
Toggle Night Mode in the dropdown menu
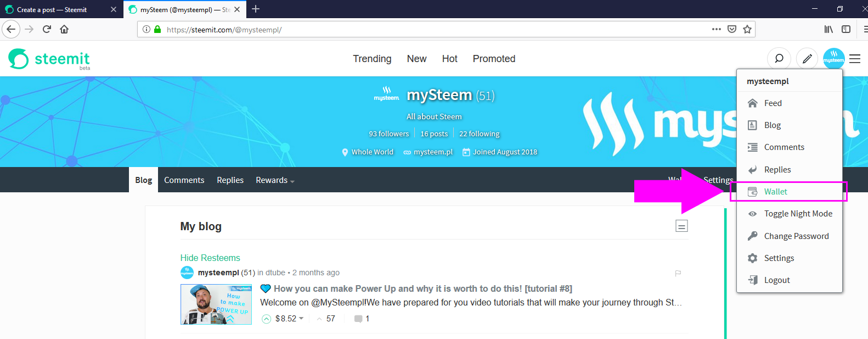[x=789, y=214]
